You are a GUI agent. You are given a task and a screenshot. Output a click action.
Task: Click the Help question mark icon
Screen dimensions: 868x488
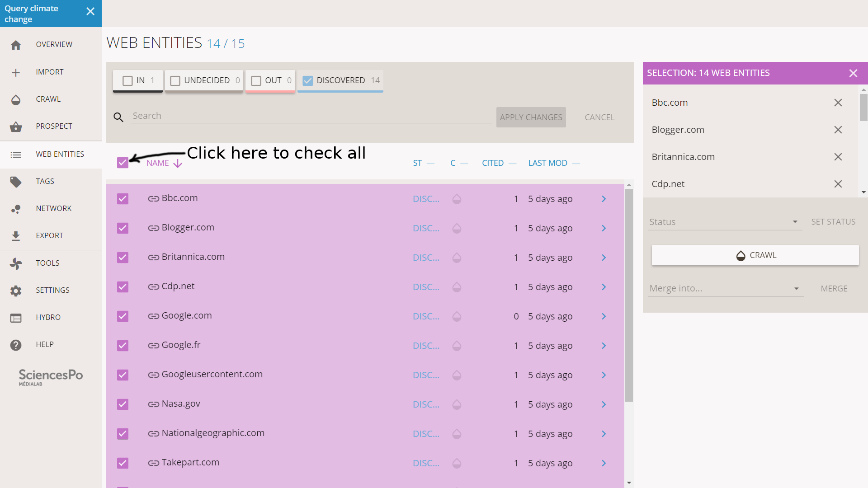coord(16,345)
